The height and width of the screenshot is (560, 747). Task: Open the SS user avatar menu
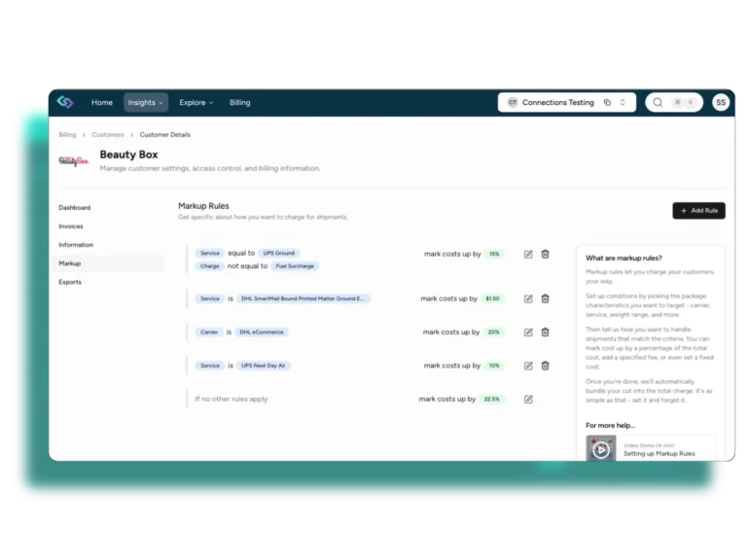click(x=721, y=102)
